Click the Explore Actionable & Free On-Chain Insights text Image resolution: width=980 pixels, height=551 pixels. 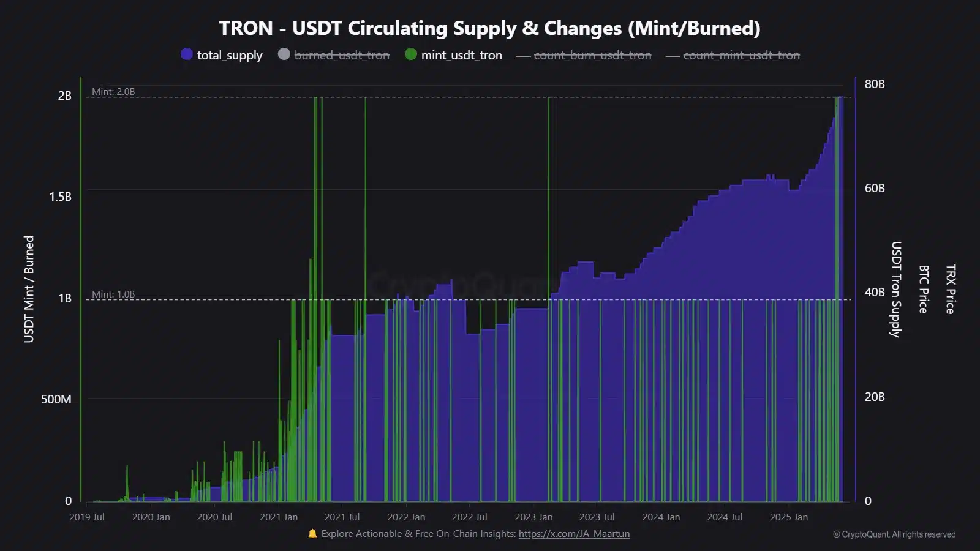pyautogui.click(x=418, y=534)
